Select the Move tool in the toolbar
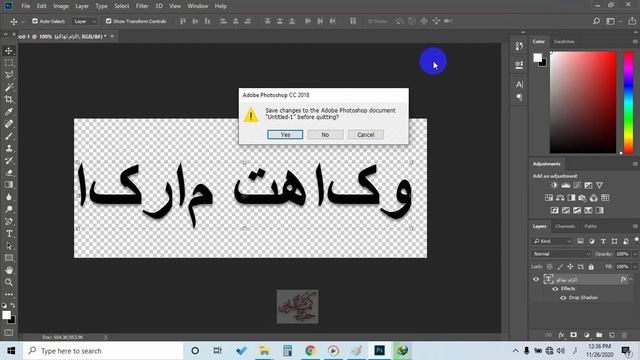This screenshot has width=640, height=360. coord(9,51)
